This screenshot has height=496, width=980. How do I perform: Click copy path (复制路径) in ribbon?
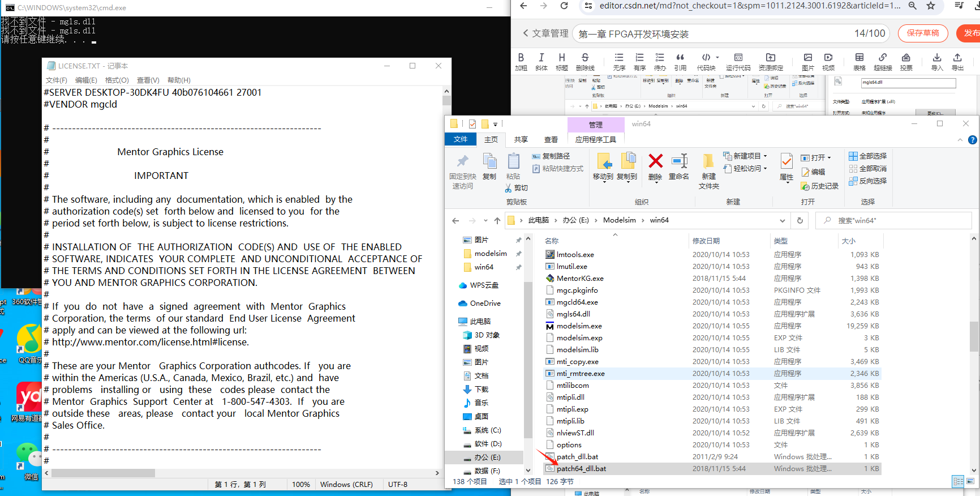(x=551, y=156)
